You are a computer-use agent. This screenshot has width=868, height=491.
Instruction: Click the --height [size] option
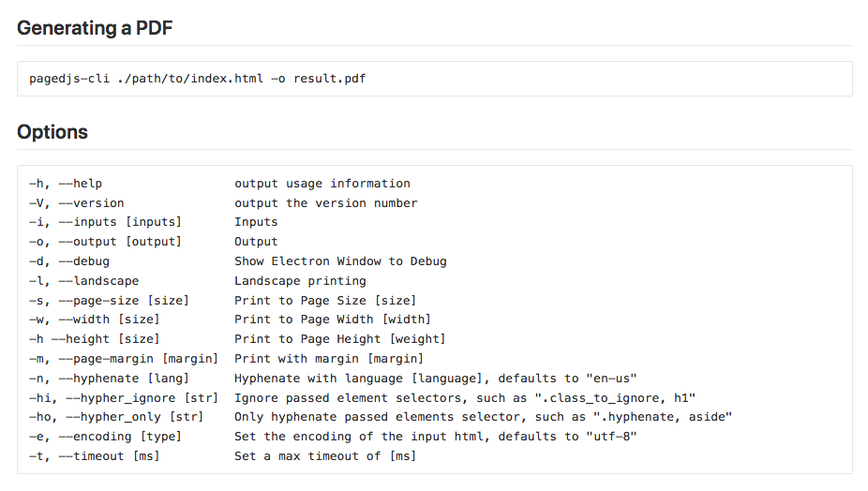tap(94, 339)
